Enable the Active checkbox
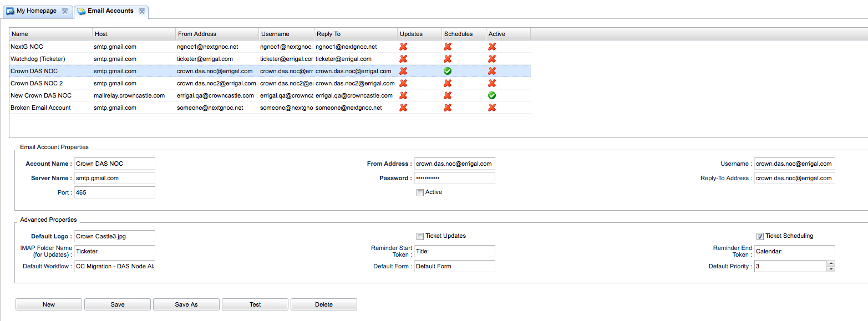The width and height of the screenshot is (868, 321). click(x=420, y=192)
